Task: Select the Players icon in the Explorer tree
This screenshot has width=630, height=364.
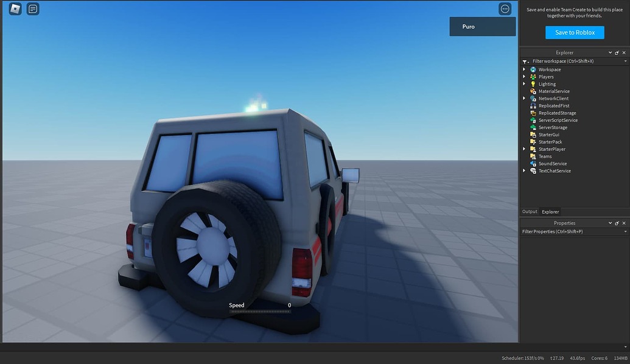Action: pos(534,76)
